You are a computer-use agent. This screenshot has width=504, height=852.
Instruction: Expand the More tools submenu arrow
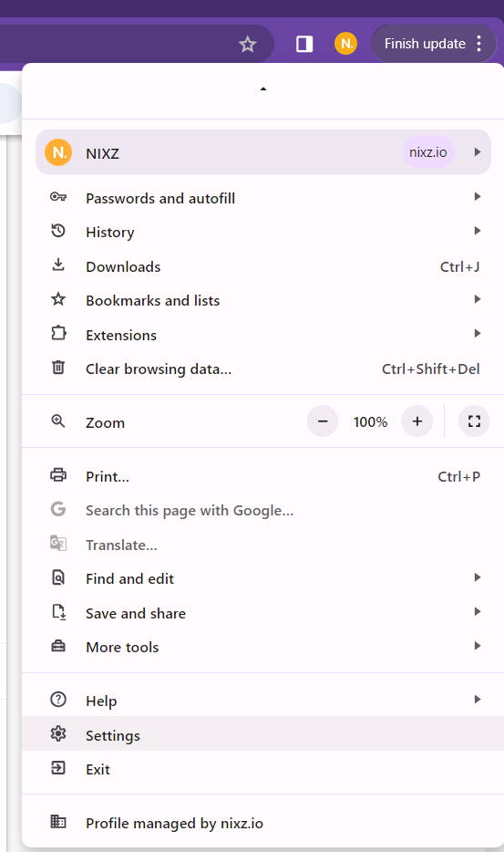(x=478, y=646)
